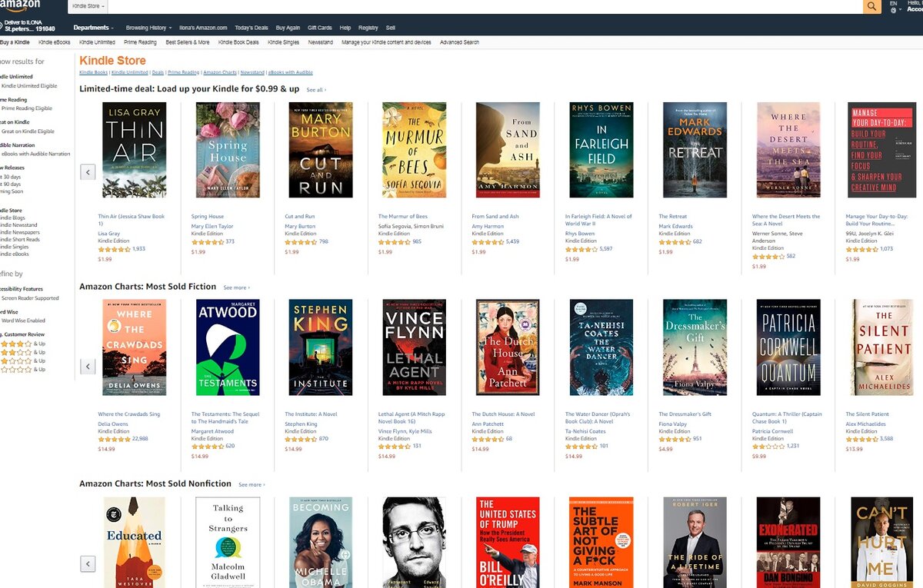Switch to Kindle eBooks sub-navigation tab
The image size is (923, 588).
coord(55,42)
